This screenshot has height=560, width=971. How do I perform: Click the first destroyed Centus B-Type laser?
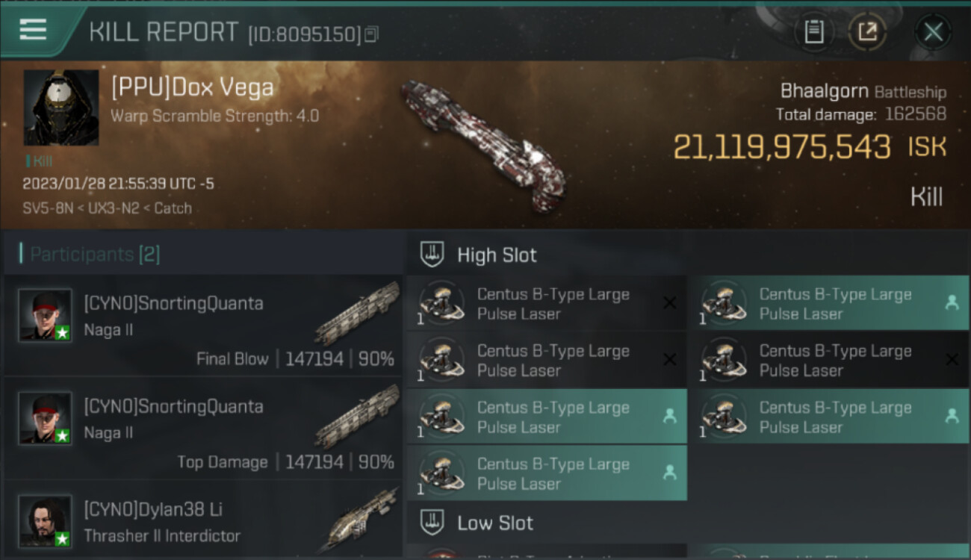547,303
